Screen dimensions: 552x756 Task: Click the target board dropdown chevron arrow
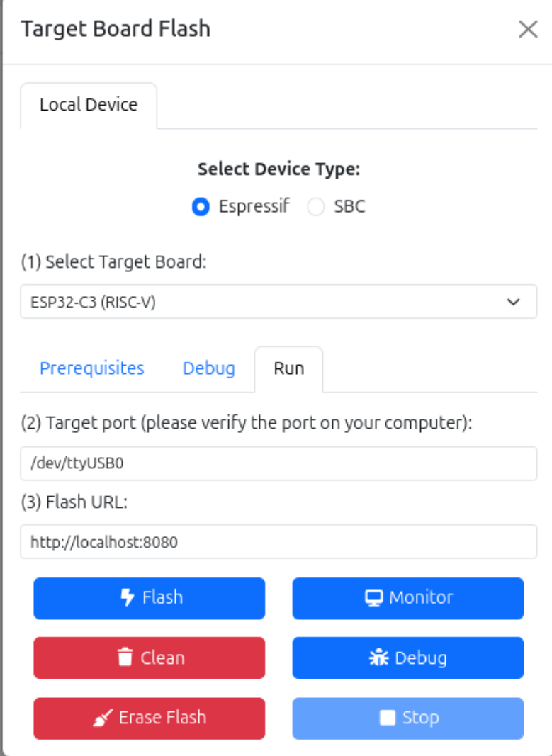(x=514, y=302)
